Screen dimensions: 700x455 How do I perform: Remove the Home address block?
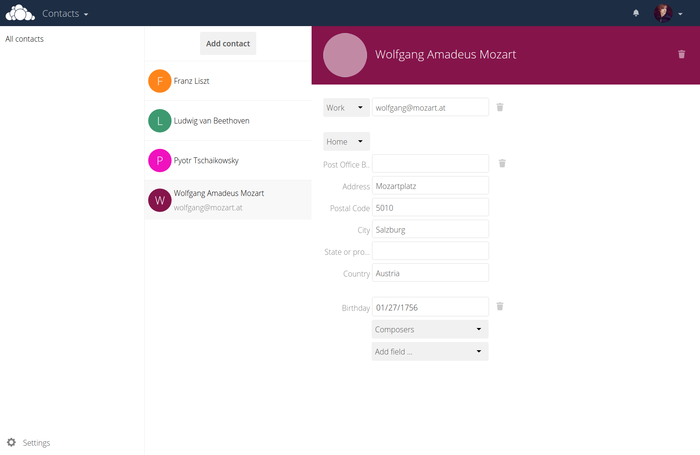pyautogui.click(x=502, y=163)
